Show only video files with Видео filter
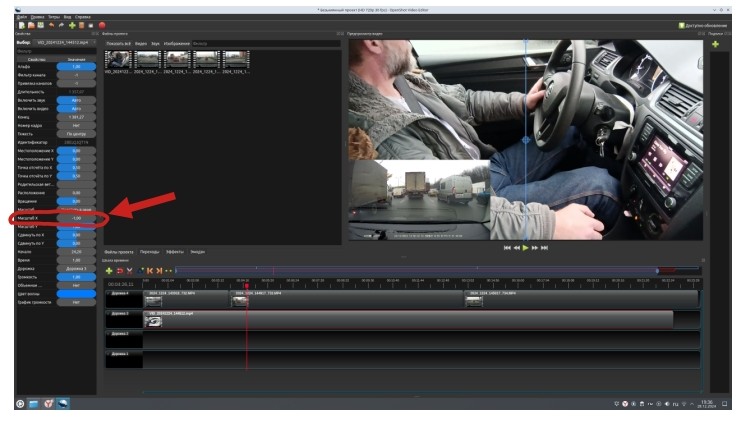The width and height of the screenshot is (741, 423). tap(141, 44)
